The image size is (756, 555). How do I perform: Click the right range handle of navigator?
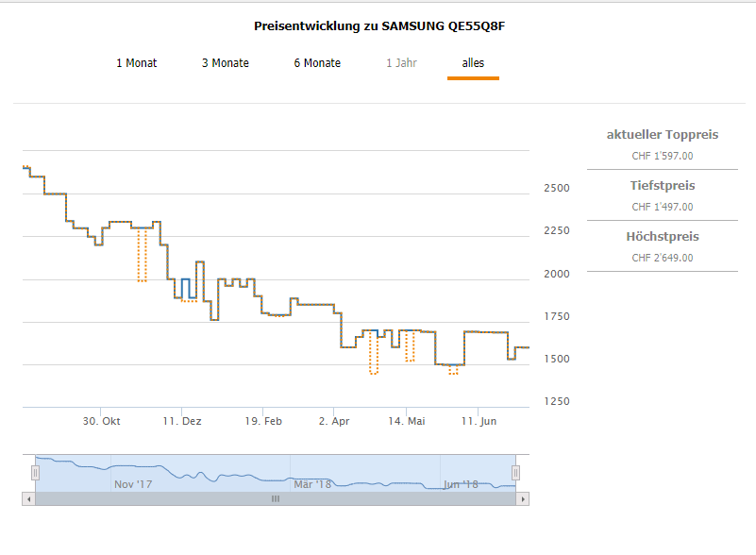(516, 472)
